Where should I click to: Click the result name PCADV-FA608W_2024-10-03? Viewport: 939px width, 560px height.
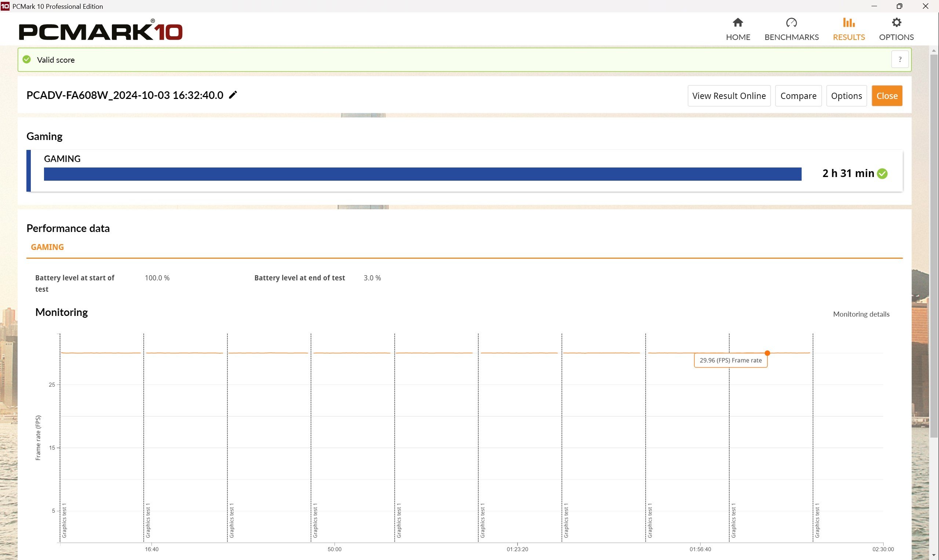coord(125,95)
